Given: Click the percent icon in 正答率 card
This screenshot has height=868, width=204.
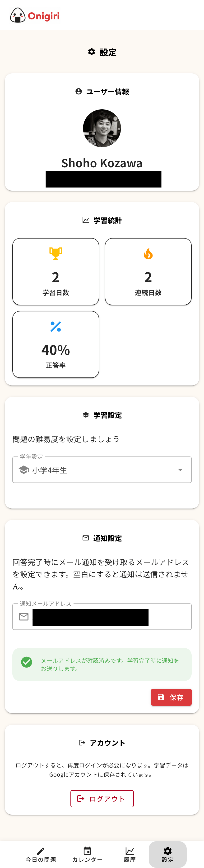Looking at the screenshot, I should click(x=56, y=326).
